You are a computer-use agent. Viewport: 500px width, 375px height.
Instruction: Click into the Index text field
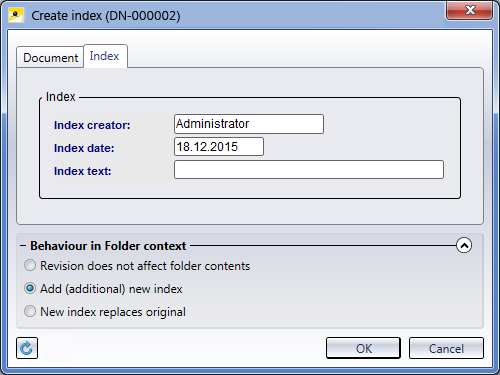coord(309,170)
